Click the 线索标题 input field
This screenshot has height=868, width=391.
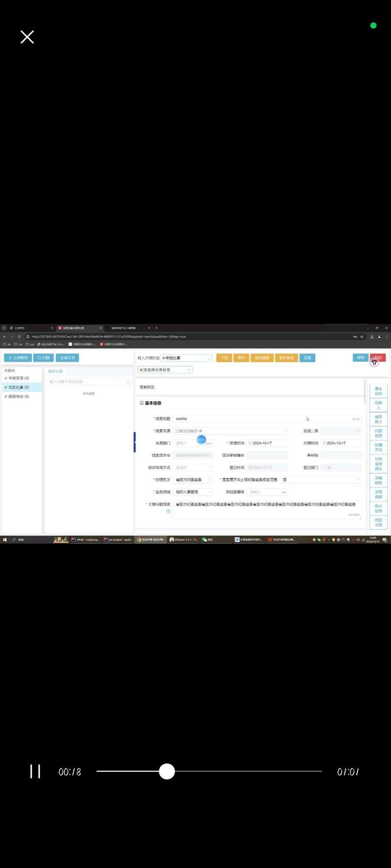point(267,419)
